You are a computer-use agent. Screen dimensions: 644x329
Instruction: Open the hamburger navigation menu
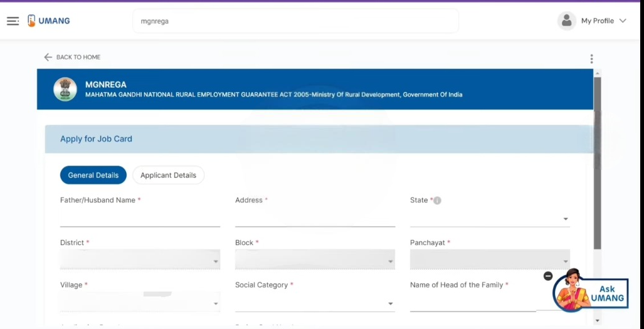click(13, 21)
